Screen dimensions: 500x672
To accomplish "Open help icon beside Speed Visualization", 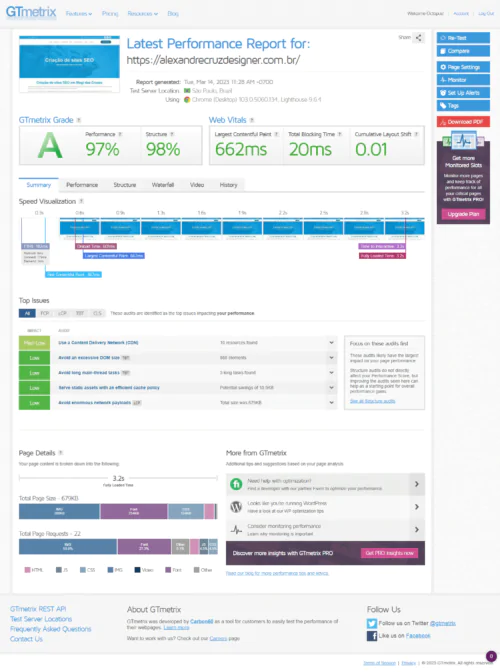I will 81,201.
